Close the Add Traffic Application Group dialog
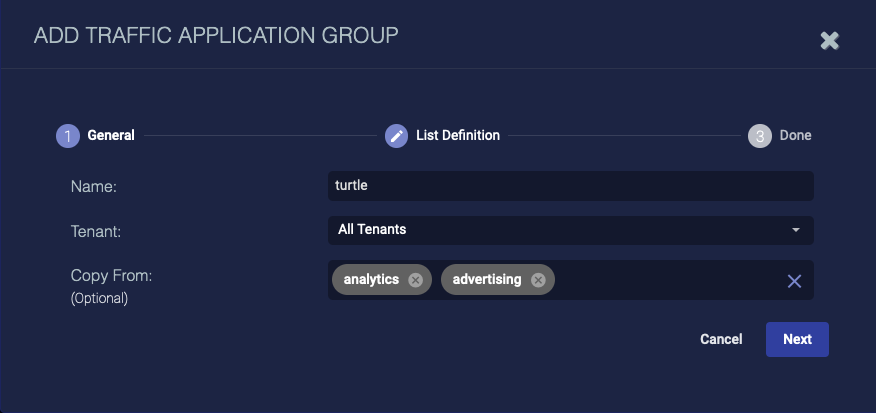876x413 pixels. [x=829, y=40]
